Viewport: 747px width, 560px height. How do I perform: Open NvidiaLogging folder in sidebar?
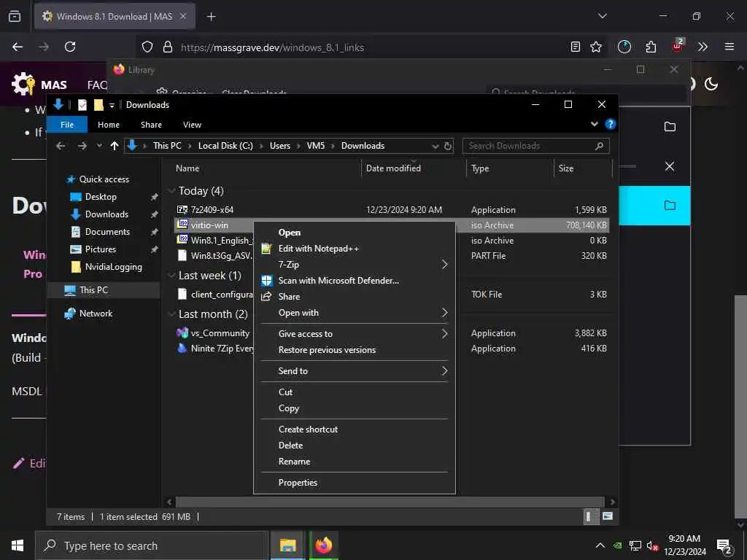tap(113, 267)
